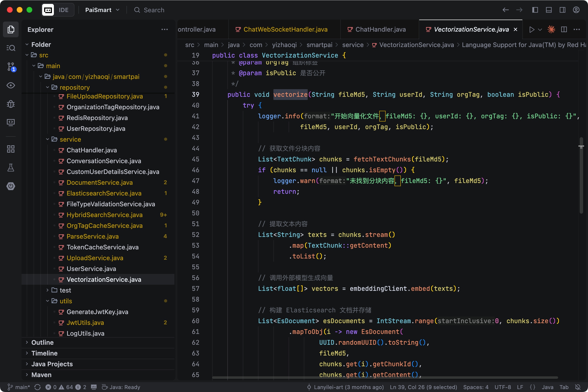Click the orange AI assistant spark icon
The width and height of the screenshot is (588, 392).
click(x=551, y=29)
